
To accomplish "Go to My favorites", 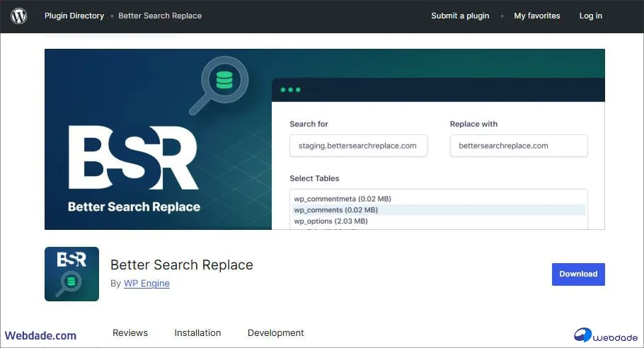I will point(536,16).
